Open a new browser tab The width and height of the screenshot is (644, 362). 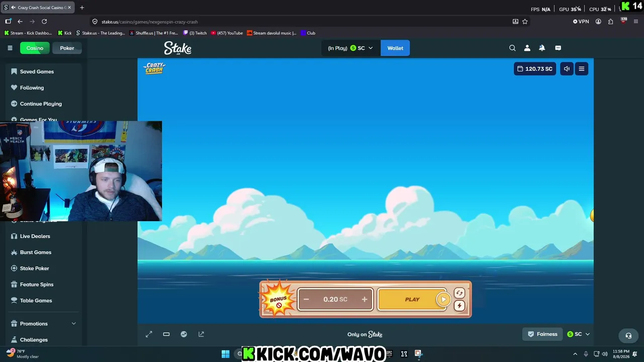[x=82, y=8]
